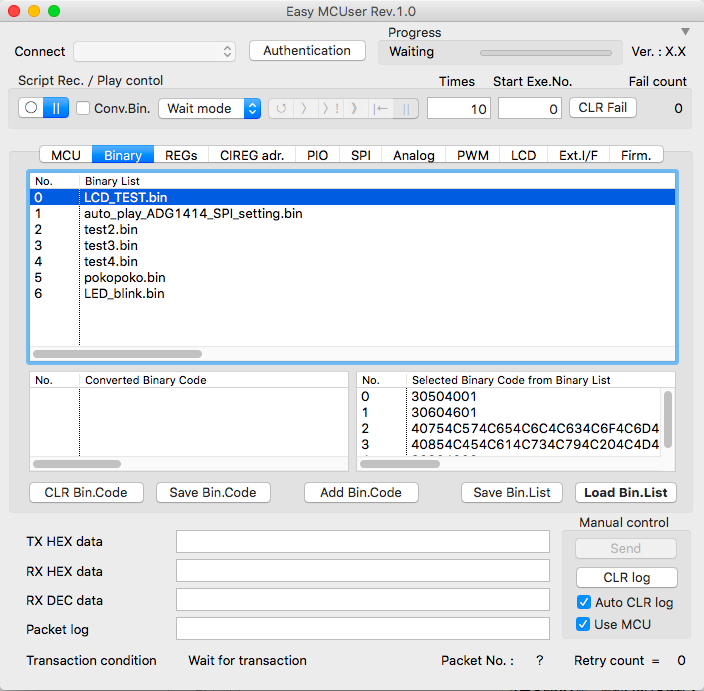This screenshot has height=691, width=704.
Task: Click the CLR Fail button
Action: pyautogui.click(x=603, y=108)
